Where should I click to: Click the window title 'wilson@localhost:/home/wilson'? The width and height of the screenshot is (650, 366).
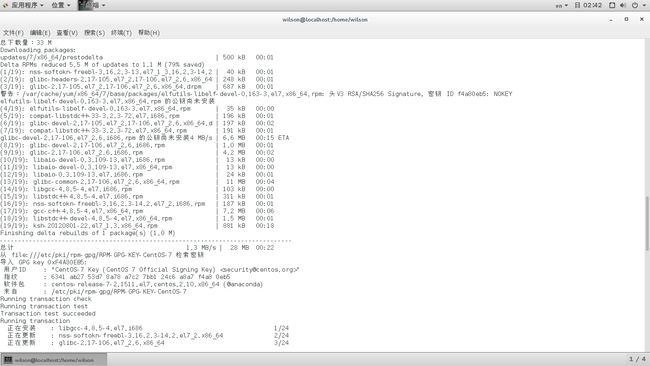[325, 19]
